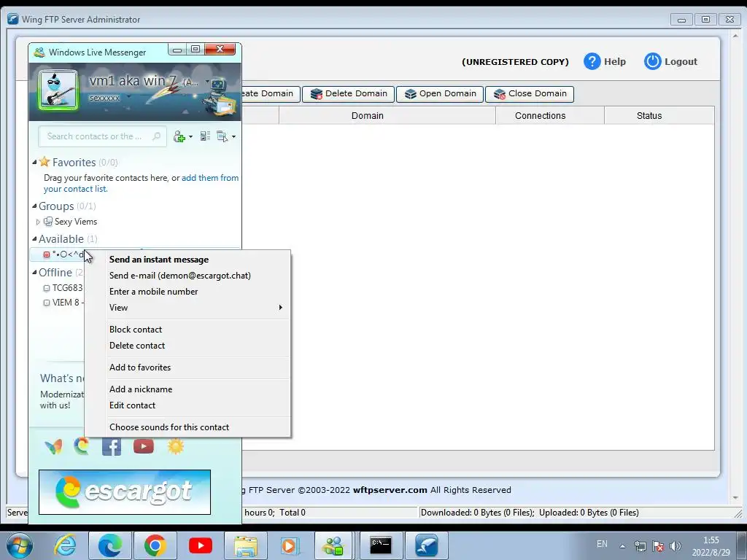Viewport: 747px width, 560px height.
Task: Click the network tray icon
Action: pos(640,546)
